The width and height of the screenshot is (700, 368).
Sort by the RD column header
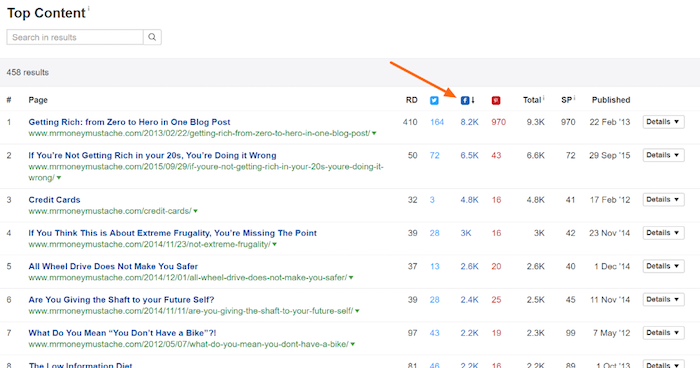pyautogui.click(x=411, y=100)
